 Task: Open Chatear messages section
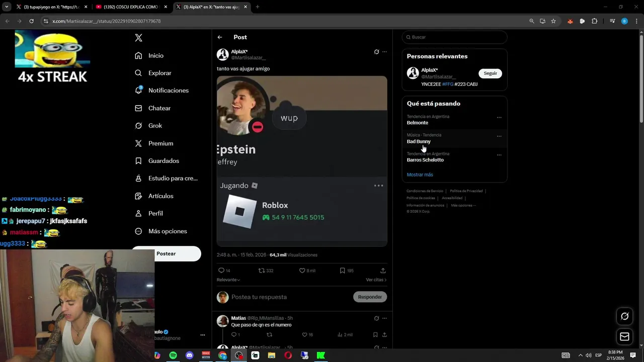[x=153, y=108]
